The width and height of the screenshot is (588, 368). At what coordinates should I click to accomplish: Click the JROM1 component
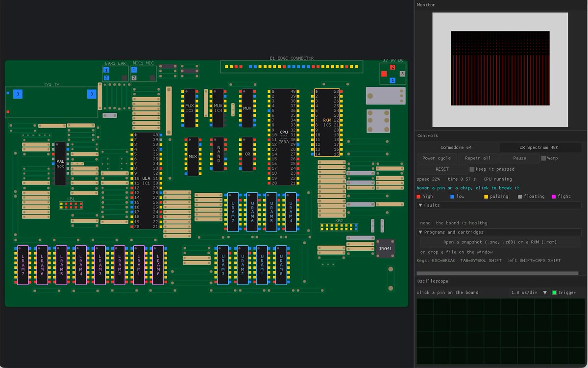pos(385,249)
